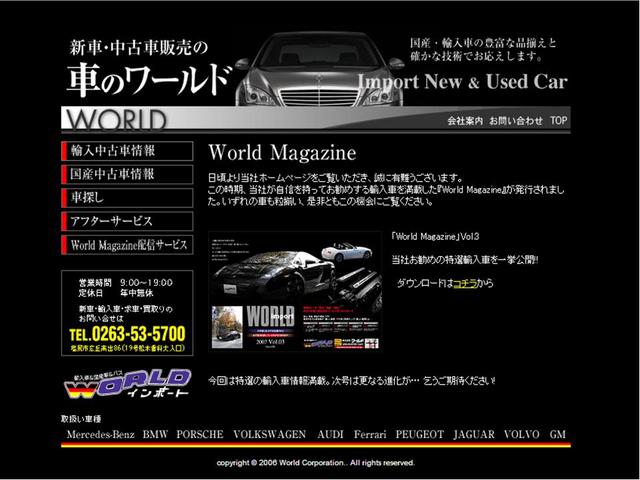Open the 会社案内 company info link
The height and width of the screenshot is (480, 640).
coord(465,121)
